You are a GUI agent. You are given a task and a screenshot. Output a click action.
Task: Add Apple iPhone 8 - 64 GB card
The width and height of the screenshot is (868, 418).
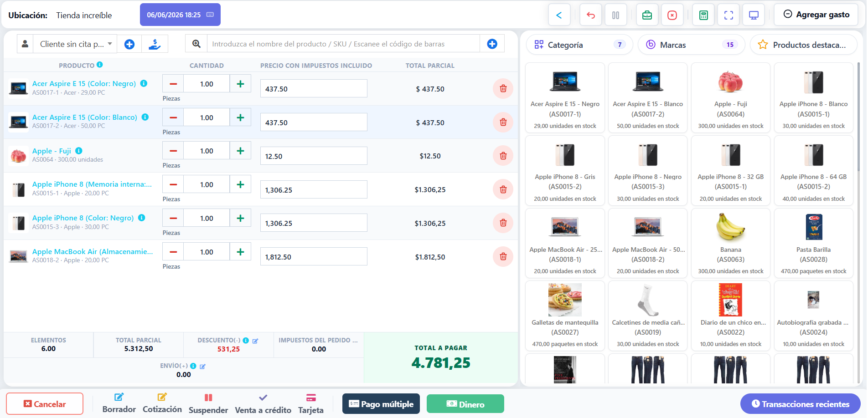[814, 170]
